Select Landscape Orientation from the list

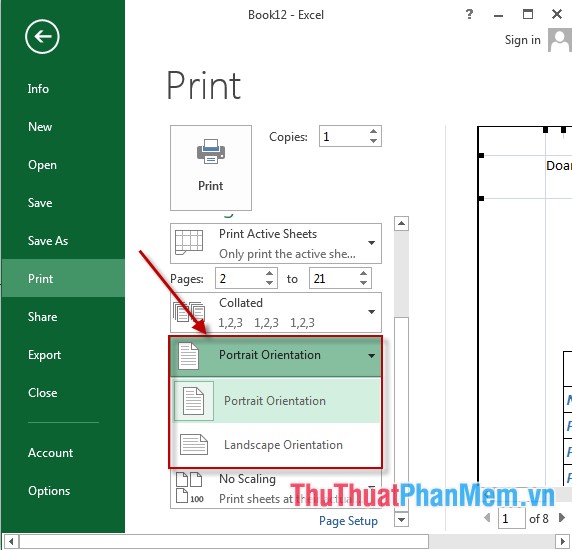click(277, 445)
